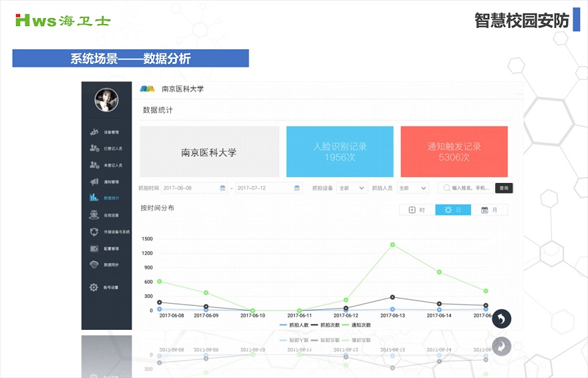Screen dimensions: 588x378
Task: Focus the end date field 2017-07-12
Action: click(x=269, y=188)
